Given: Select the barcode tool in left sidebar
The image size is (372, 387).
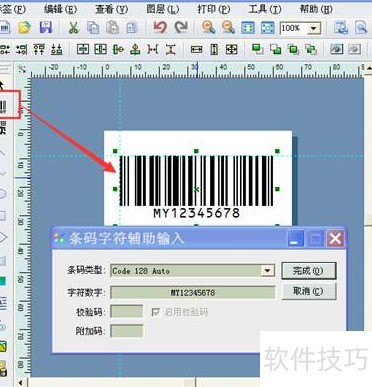Looking at the screenshot, I should pyautogui.click(x=3, y=107).
